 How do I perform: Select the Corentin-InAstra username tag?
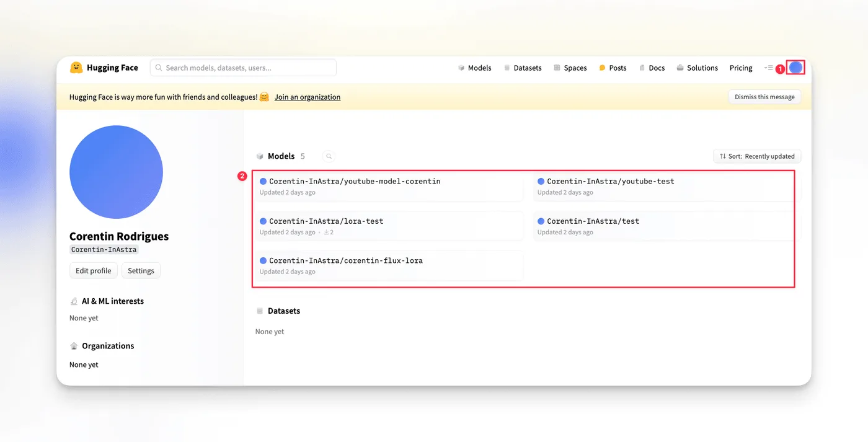pyautogui.click(x=104, y=250)
